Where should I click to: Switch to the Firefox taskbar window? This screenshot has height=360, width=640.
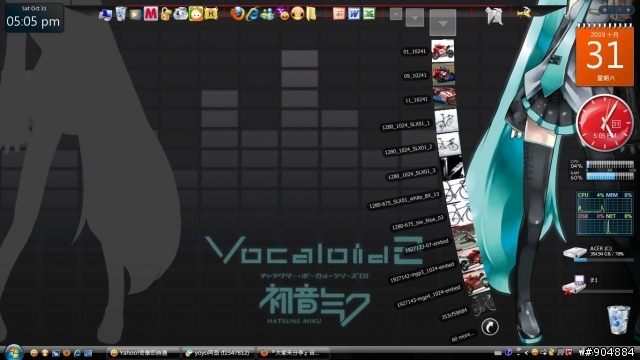293,353
